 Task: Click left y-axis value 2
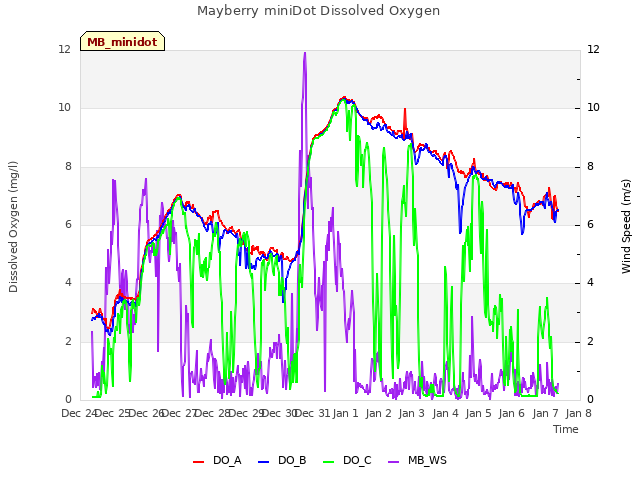[68, 341]
